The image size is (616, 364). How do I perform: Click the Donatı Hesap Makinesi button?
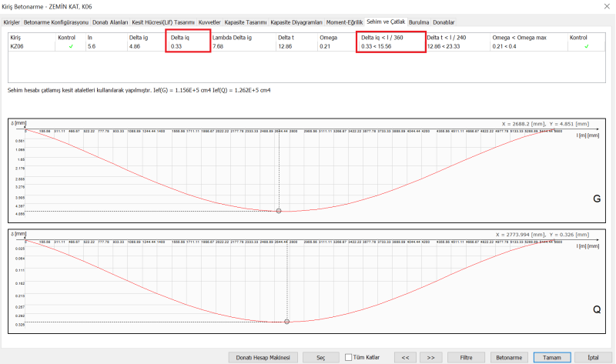263,357
